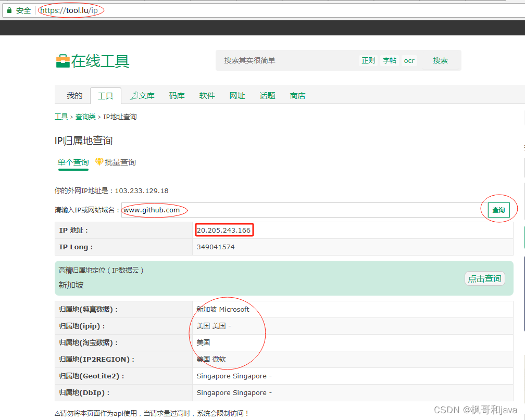
Task: Open the 我的 navigation tab
Action: click(74, 96)
